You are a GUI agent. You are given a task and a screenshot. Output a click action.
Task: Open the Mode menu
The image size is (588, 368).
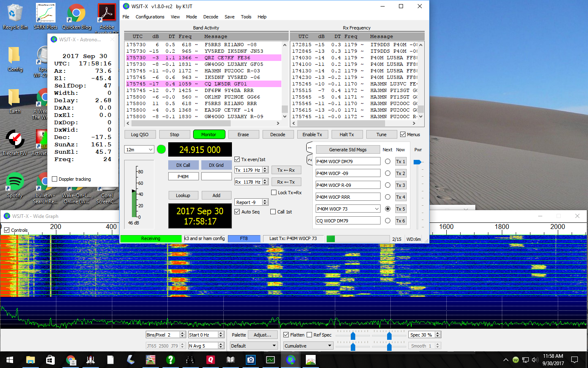pyautogui.click(x=192, y=17)
